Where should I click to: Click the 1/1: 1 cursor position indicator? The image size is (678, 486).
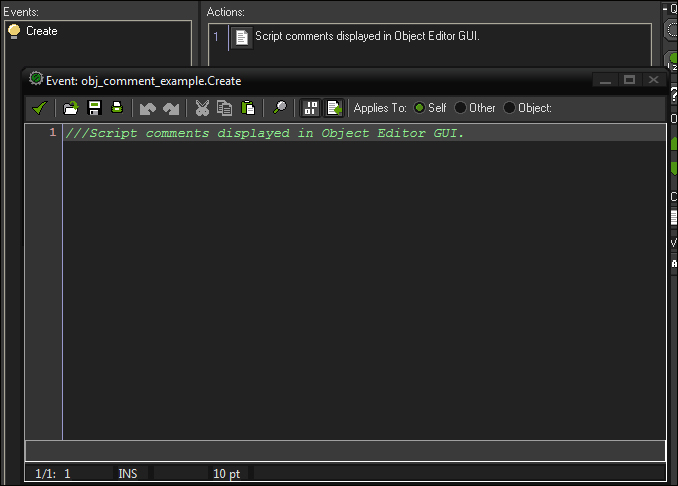[53, 474]
